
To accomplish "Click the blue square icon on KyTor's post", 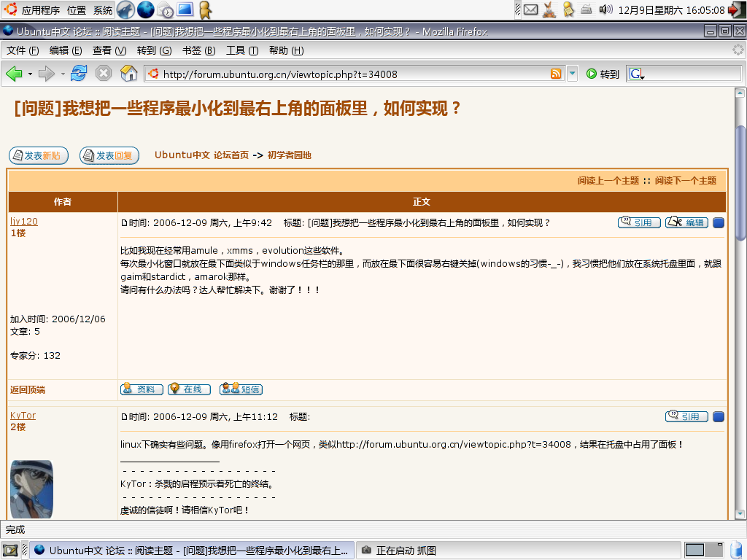I will [719, 416].
